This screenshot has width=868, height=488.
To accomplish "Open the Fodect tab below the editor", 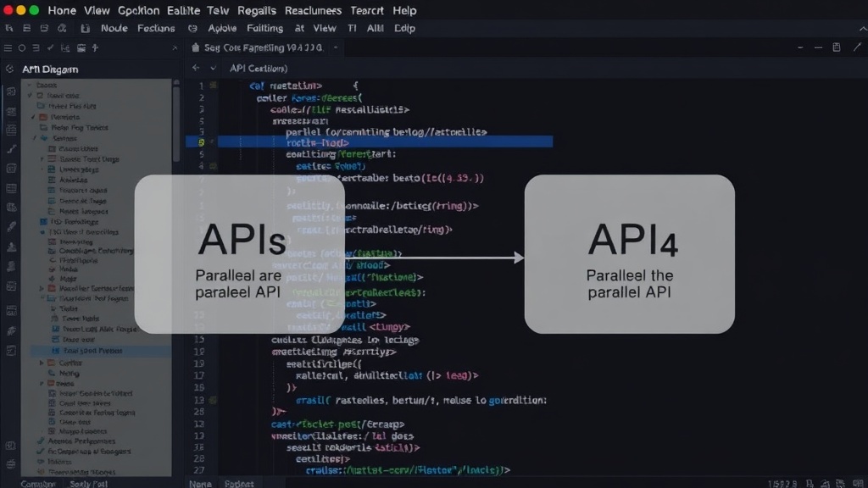I will (x=239, y=484).
